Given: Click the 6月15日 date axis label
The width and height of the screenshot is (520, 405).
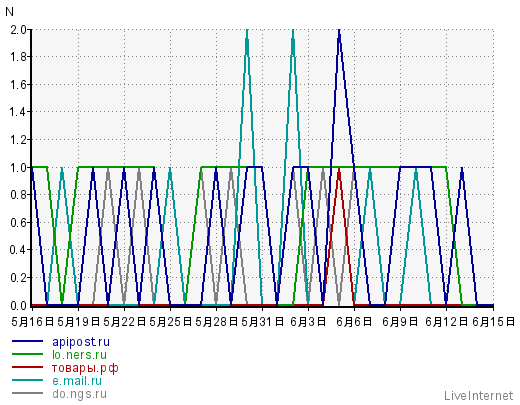Looking at the screenshot, I should click(x=494, y=322).
